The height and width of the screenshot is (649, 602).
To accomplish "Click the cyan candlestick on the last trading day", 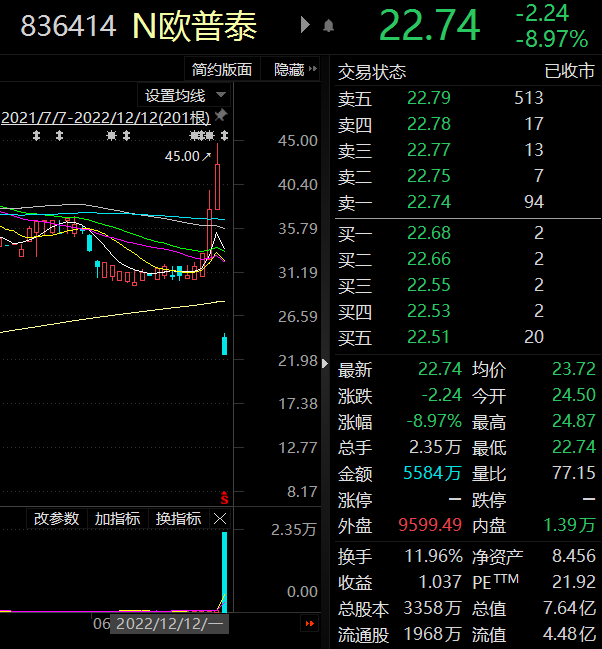I will coord(224,344).
